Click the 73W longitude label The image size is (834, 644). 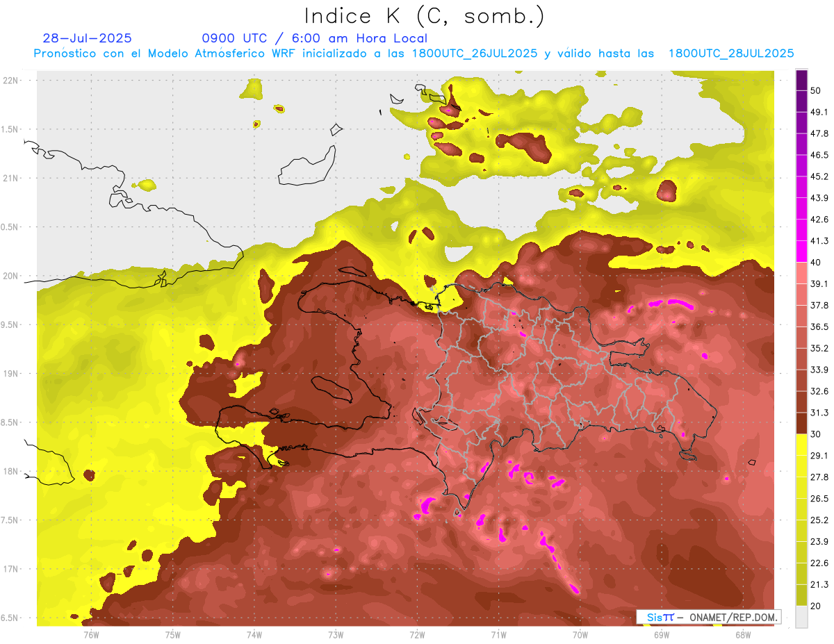(x=336, y=634)
